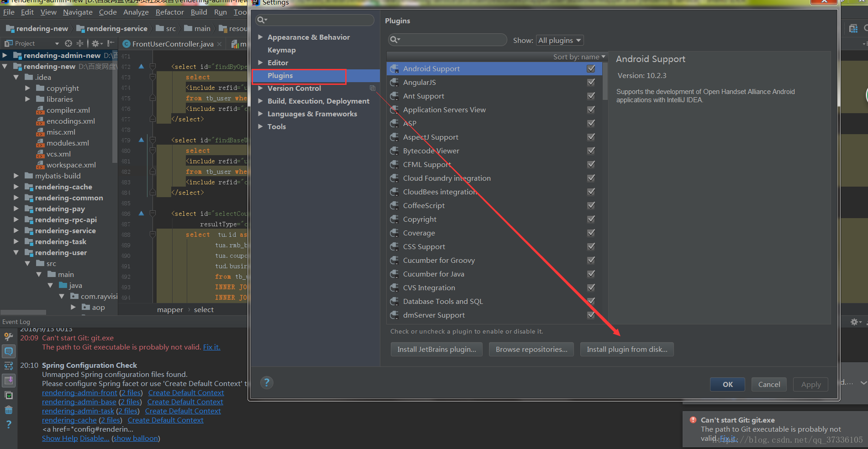Click the CoffeeScript plugin icon
The height and width of the screenshot is (449, 868).
[395, 206]
